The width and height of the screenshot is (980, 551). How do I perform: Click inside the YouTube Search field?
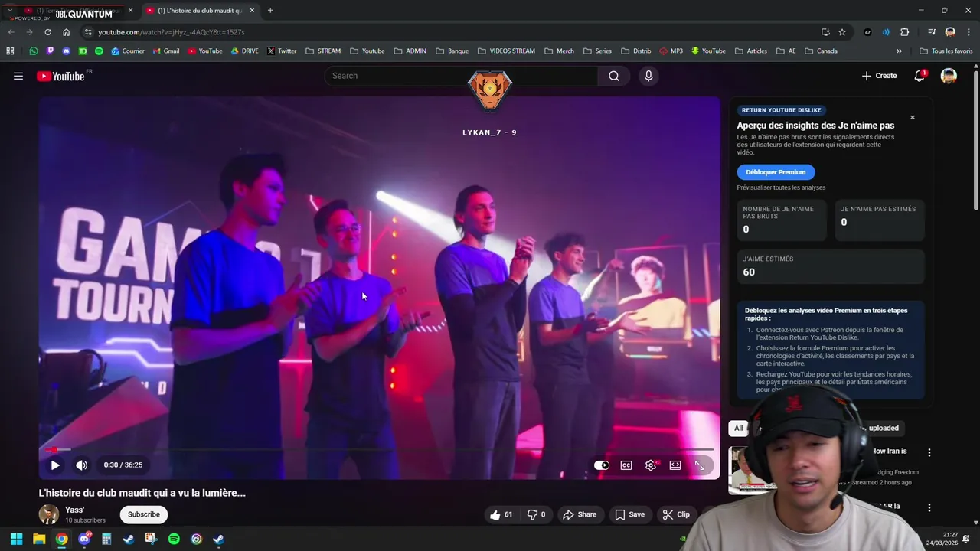click(x=462, y=76)
